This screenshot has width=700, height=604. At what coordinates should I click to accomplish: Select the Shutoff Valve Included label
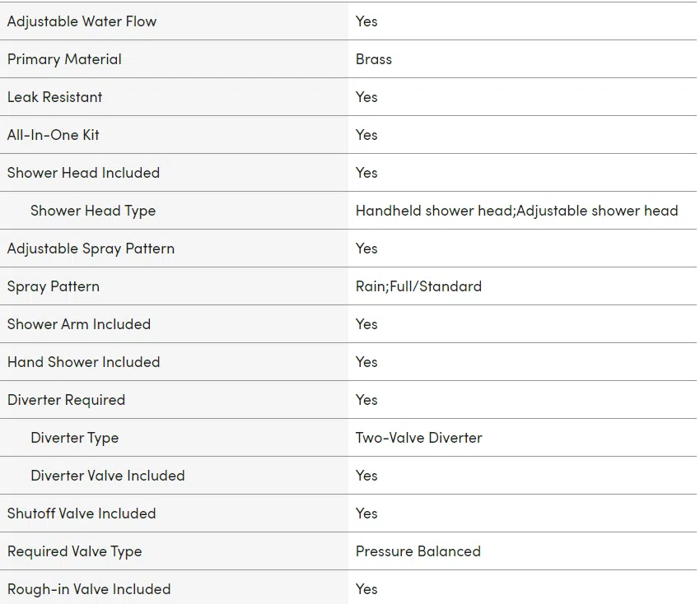click(x=82, y=513)
